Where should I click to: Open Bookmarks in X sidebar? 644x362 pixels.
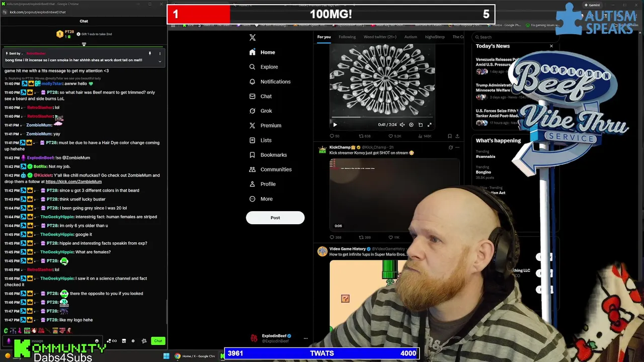[x=268, y=155]
